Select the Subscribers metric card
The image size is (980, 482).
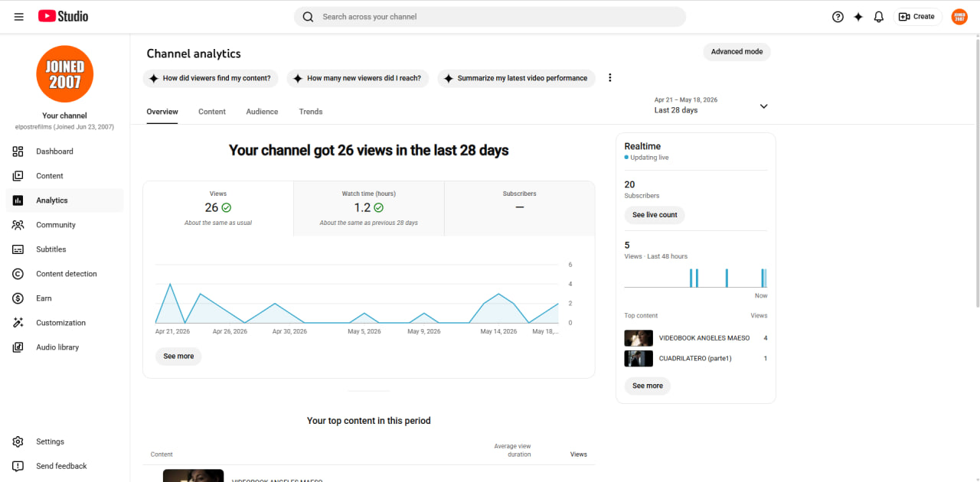pos(520,209)
